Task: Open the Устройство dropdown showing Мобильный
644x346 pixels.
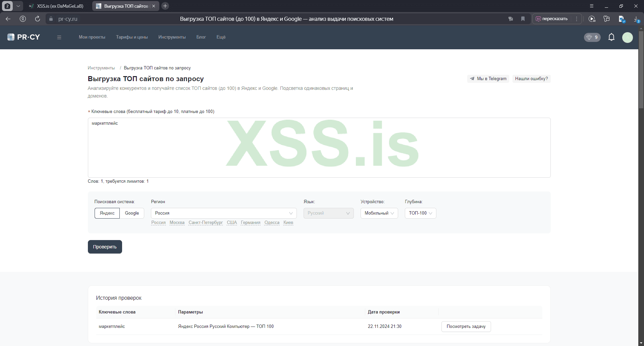Action: 379,213
